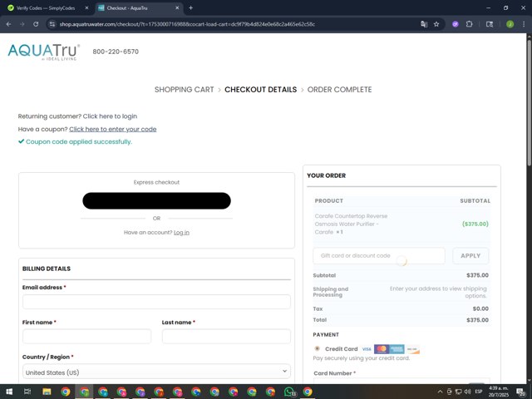Bookmark this page with the star
The image size is (532, 399).
pyautogui.click(x=436, y=24)
